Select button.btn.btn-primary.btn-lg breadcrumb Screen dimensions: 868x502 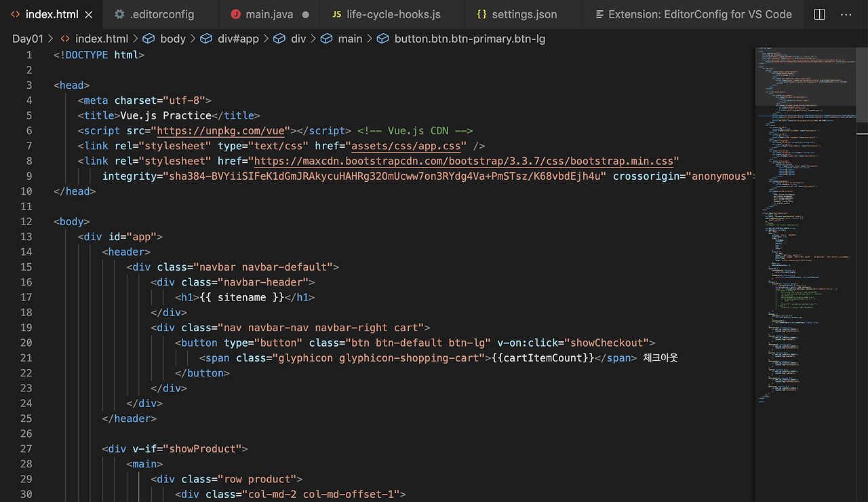470,39
